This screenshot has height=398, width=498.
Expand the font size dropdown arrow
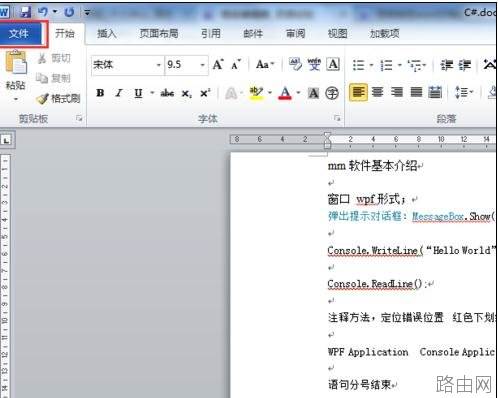(203, 65)
